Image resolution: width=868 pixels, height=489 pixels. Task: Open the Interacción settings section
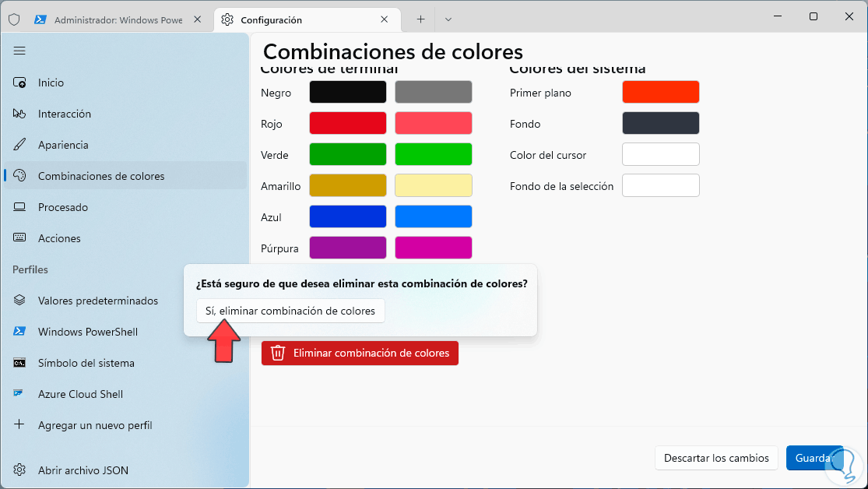(64, 114)
